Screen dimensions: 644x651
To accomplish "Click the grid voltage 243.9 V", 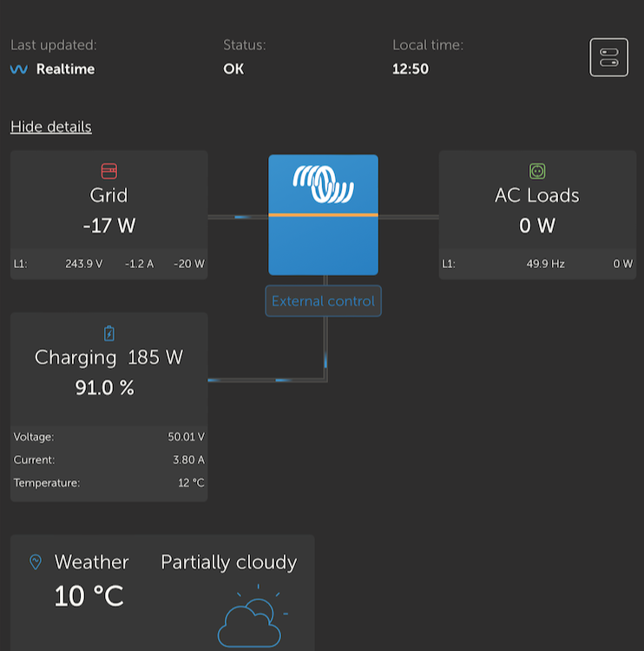I will (84, 264).
